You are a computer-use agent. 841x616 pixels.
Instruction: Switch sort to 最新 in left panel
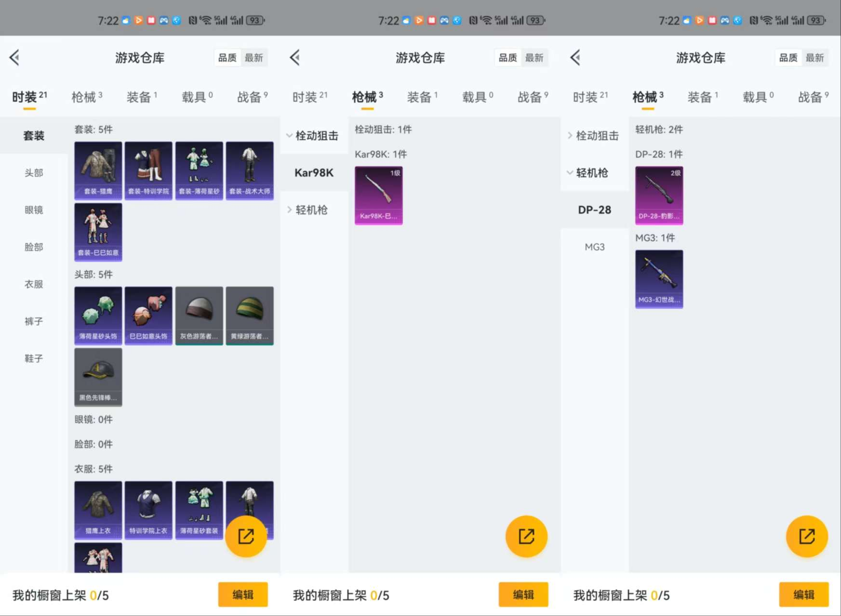click(x=254, y=58)
